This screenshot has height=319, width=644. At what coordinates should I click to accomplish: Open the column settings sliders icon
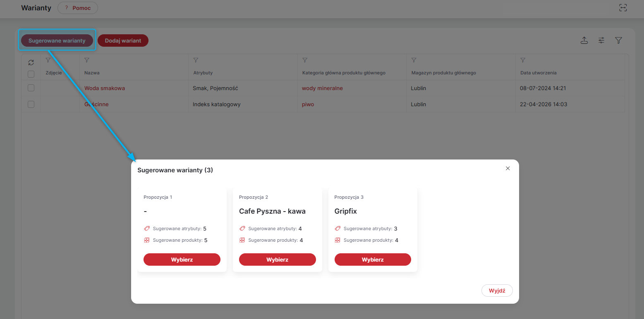pos(601,40)
